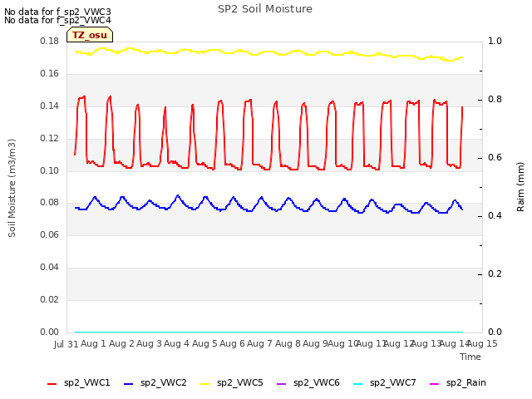Click the 0.8 right axis tick label
The image size is (532, 399).
pyautogui.click(x=495, y=100)
